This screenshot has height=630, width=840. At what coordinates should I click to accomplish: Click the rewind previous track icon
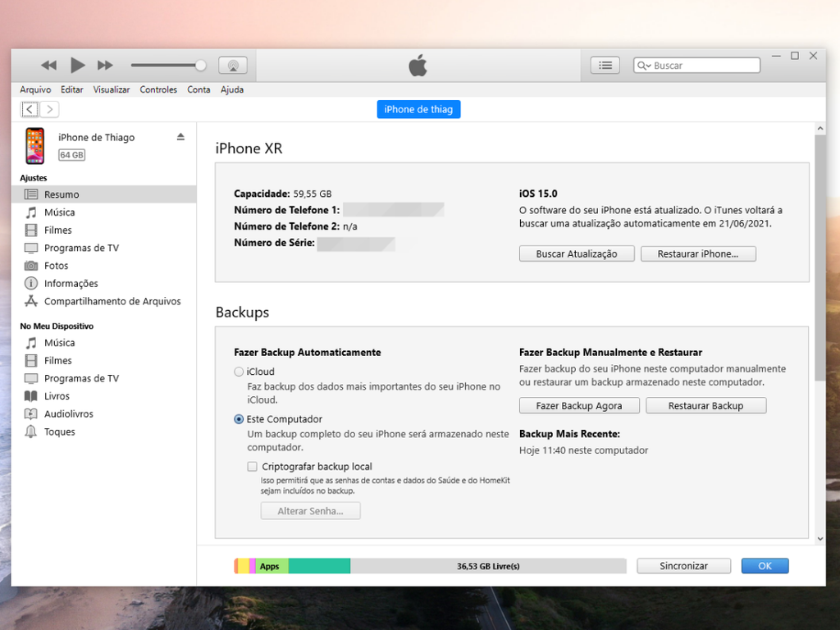48,66
